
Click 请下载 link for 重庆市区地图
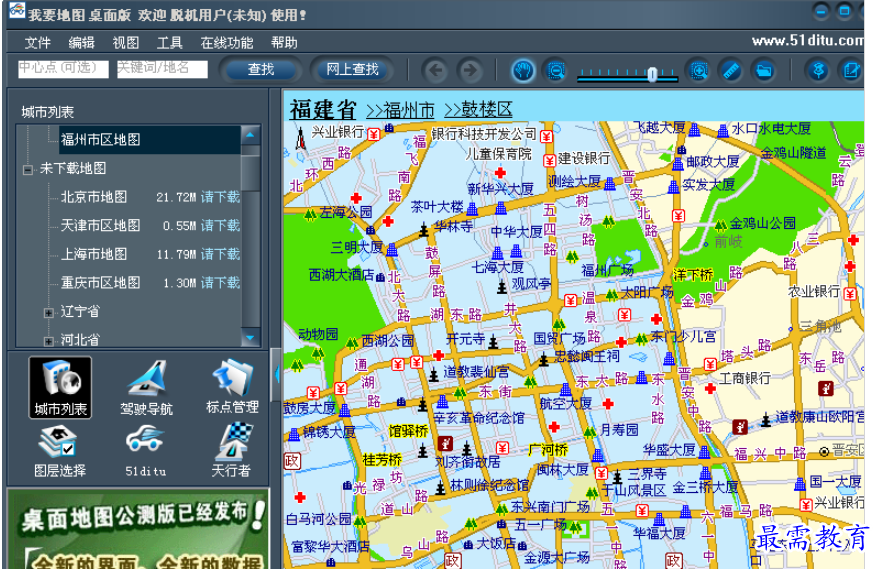click(x=221, y=283)
